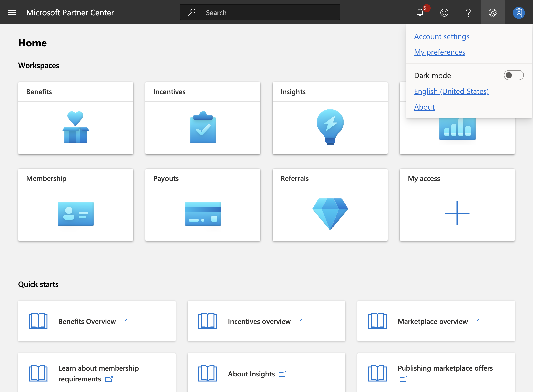Click external link icon after membership requirements

[x=109, y=379]
